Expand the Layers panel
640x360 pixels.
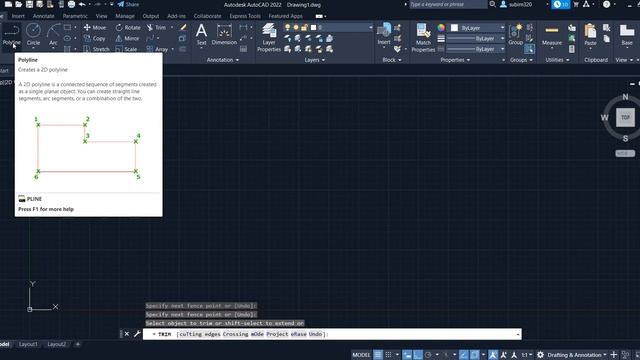tap(315, 60)
